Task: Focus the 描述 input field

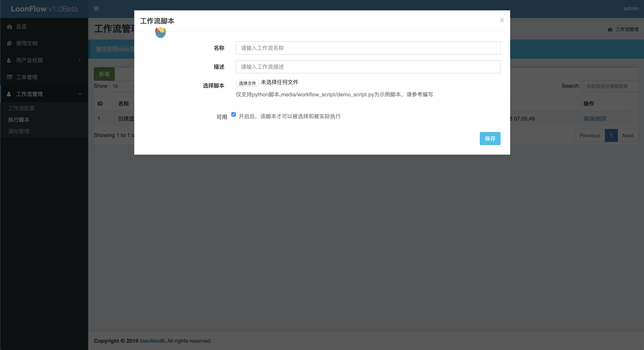Action: 368,67
